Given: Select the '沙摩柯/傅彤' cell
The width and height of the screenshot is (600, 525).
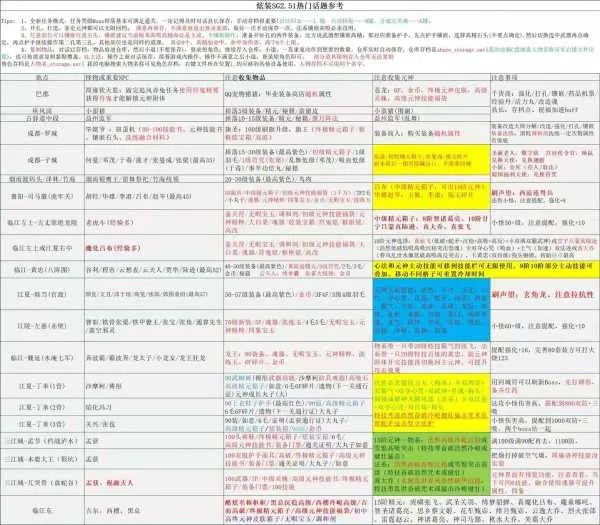Looking at the screenshot, I should pos(154,386).
